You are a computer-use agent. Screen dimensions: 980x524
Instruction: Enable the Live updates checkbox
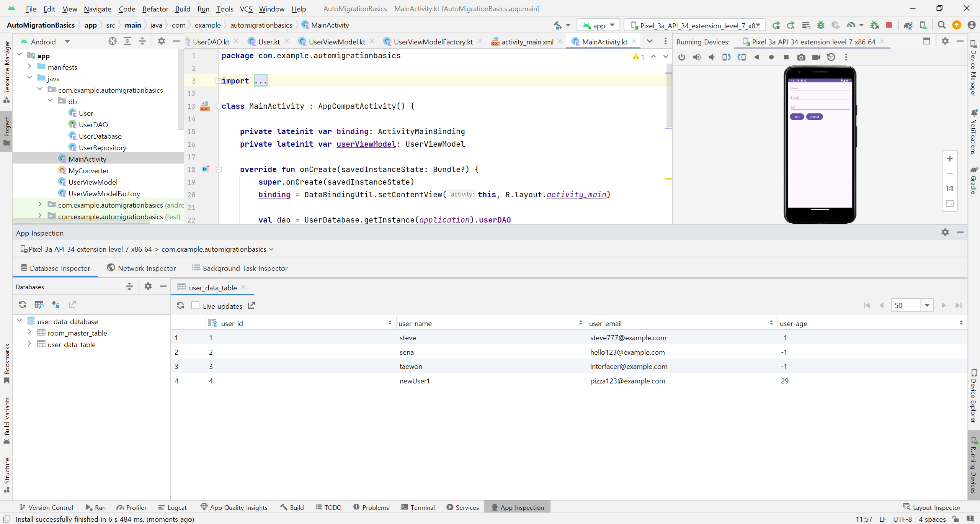[x=195, y=305]
